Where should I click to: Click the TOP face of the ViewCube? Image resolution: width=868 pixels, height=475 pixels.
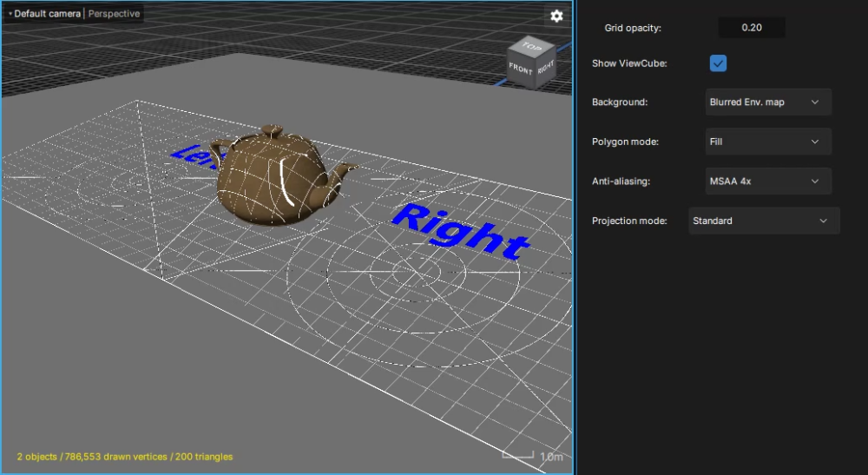531,47
